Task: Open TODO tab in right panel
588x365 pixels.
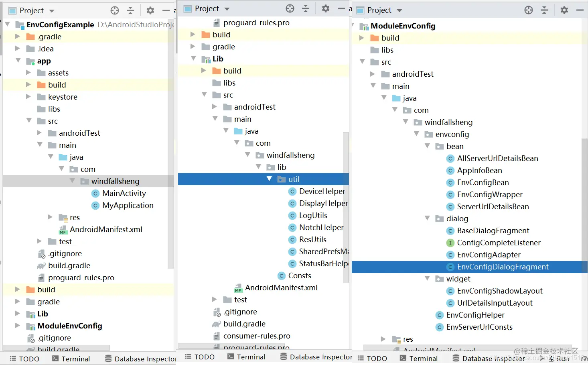Action: coord(372,359)
